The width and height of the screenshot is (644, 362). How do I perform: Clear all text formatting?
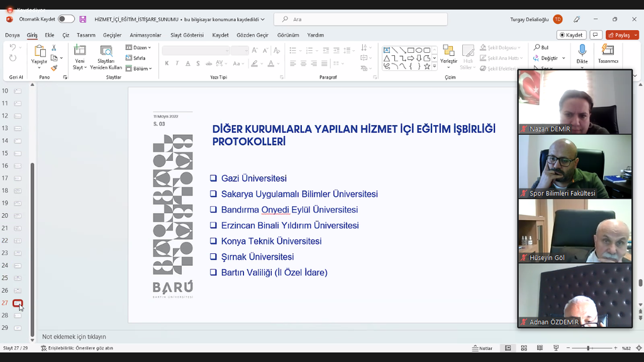(x=277, y=50)
